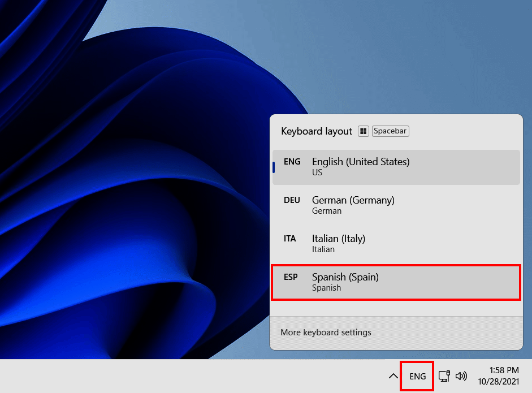This screenshot has width=532, height=393.
Task: Open the calendar by clicking the taskbar clock
Action: coord(500,375)
